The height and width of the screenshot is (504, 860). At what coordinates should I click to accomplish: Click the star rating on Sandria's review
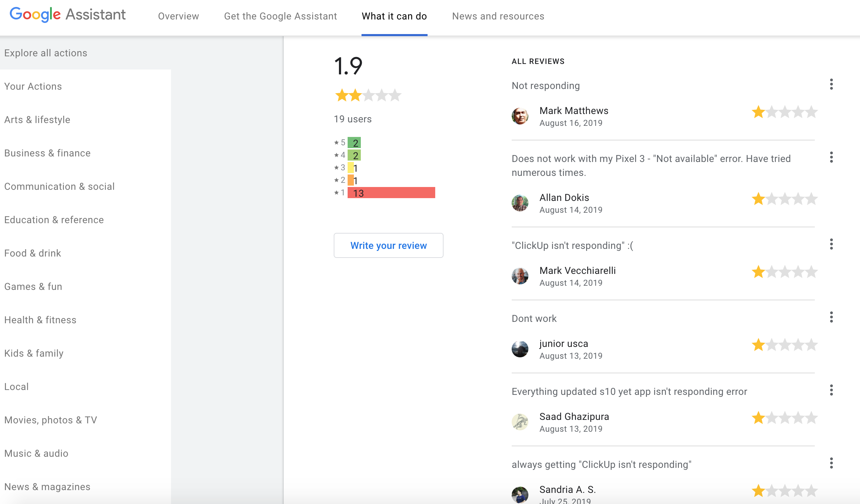785,491
